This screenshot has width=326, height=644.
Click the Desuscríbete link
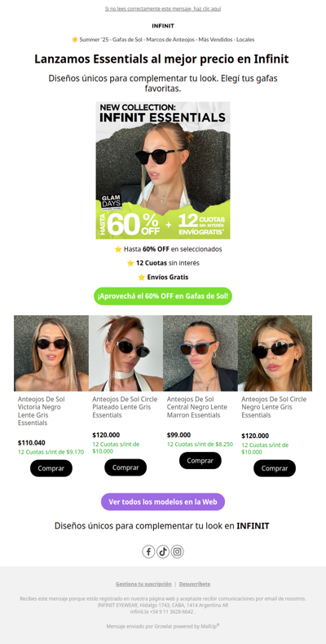click(195, 584)
